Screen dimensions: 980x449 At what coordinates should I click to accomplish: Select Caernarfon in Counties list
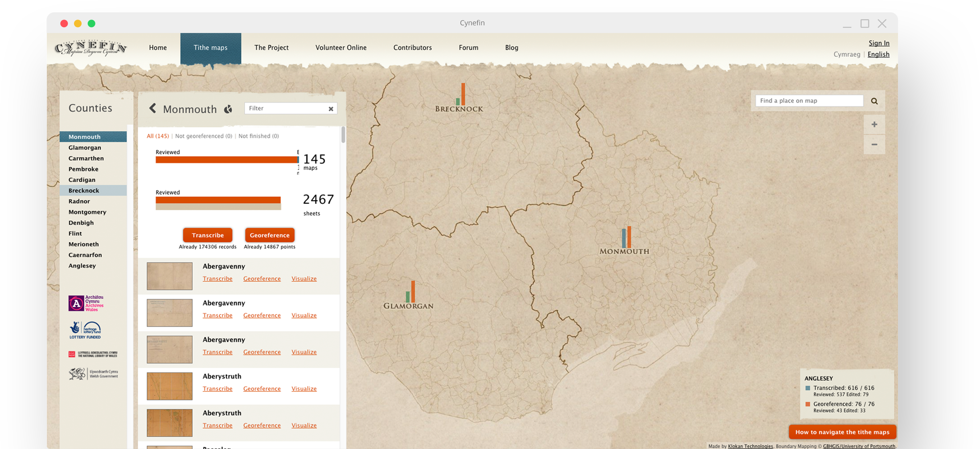pos(93,255)
